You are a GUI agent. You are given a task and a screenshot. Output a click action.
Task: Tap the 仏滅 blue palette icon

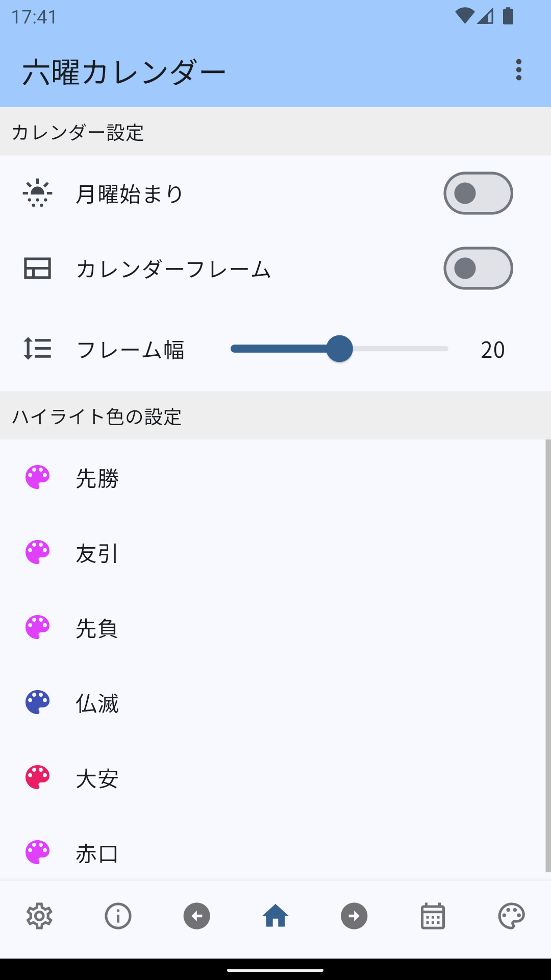(x=38, y=702)
